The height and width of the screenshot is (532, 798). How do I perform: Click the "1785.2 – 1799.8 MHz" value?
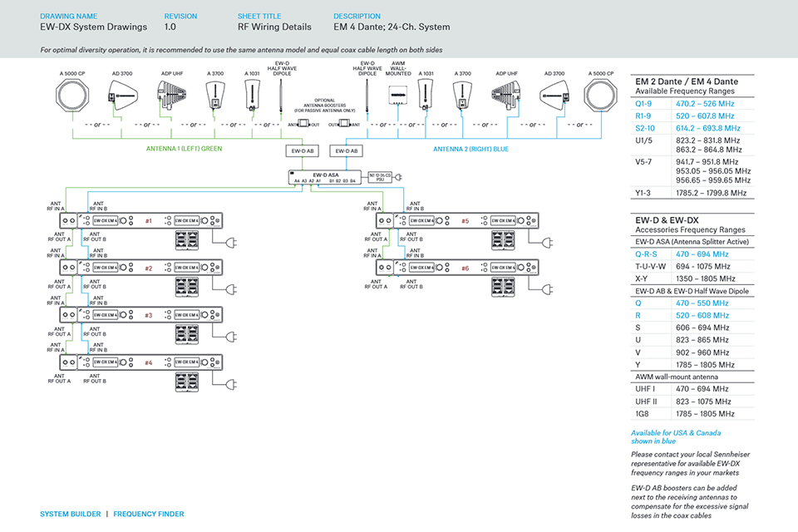(711, 193)
